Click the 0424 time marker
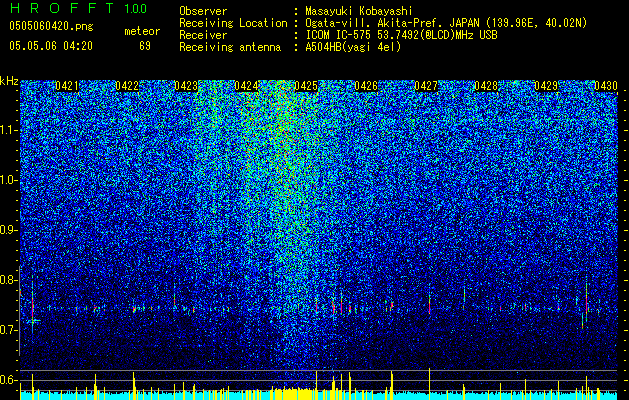This screenshot has height=400, width=629. pos(246,86)
